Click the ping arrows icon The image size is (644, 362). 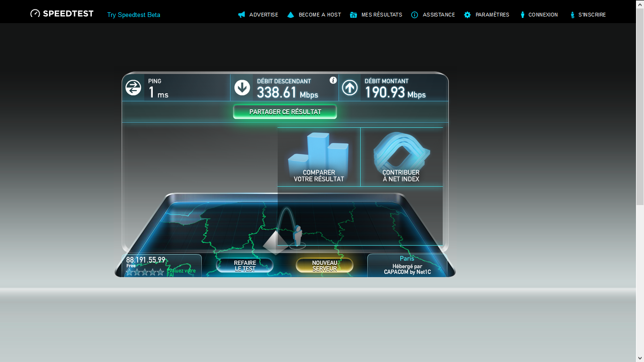133,88
